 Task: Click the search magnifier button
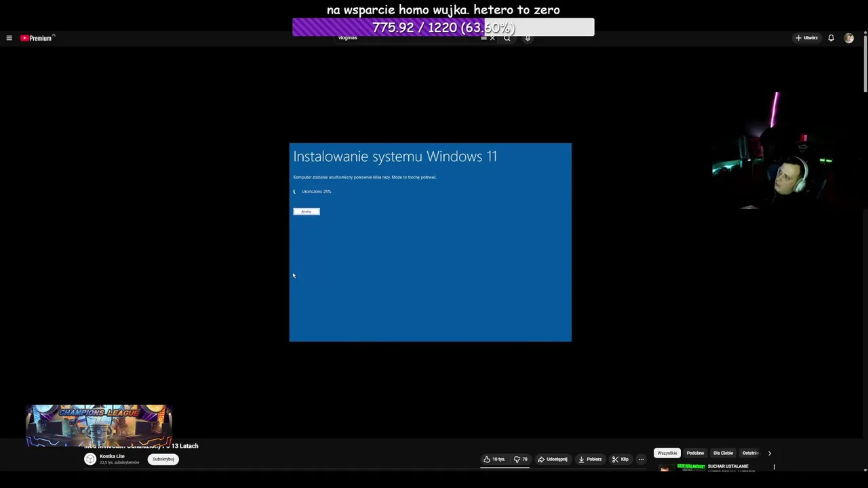pyautogui.click(x=507, y=38)
